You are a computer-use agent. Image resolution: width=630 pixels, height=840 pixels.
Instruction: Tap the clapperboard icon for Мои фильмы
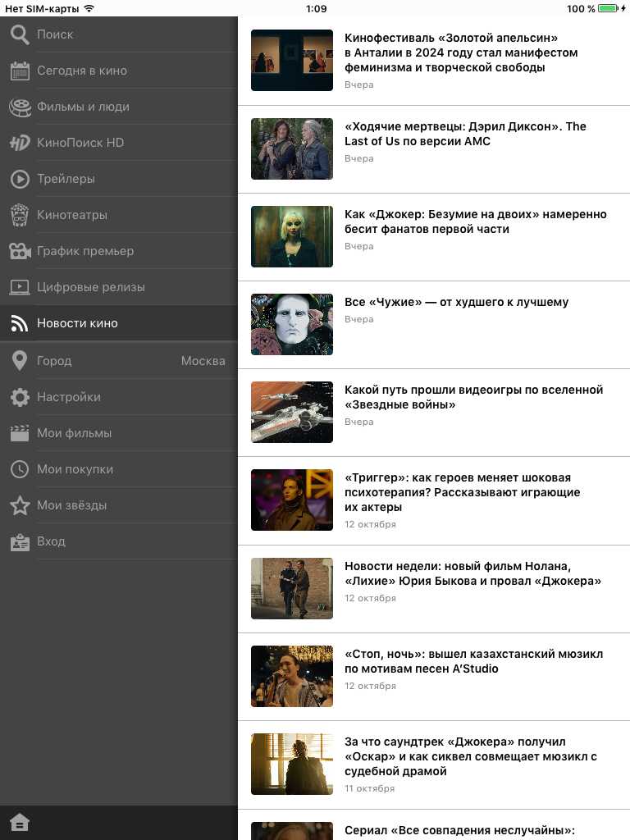click(20, 433)
